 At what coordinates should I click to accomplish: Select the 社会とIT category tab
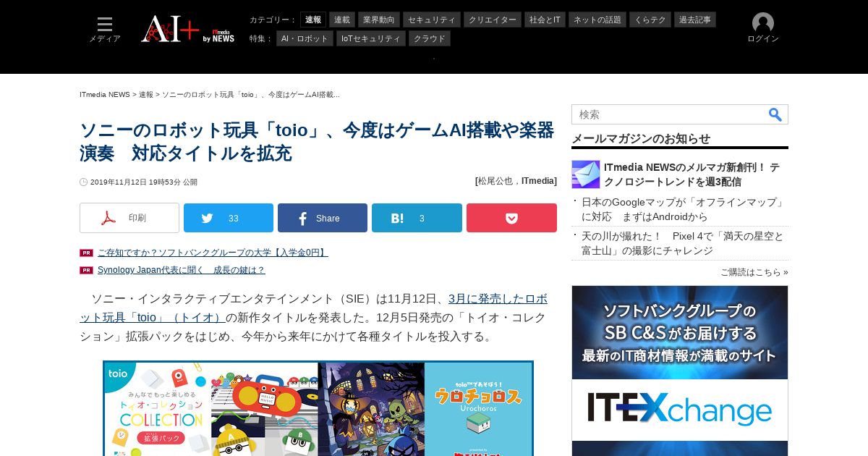(x=545, y=20)
